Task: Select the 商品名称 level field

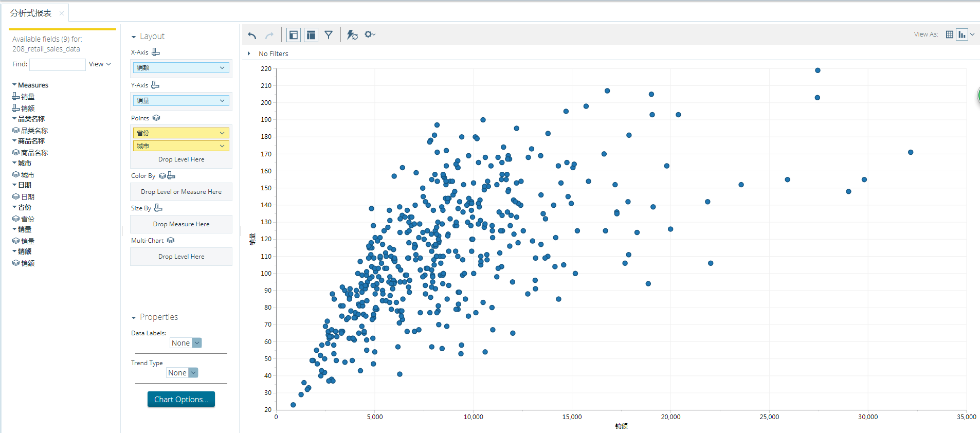Action: click(30, 153)
